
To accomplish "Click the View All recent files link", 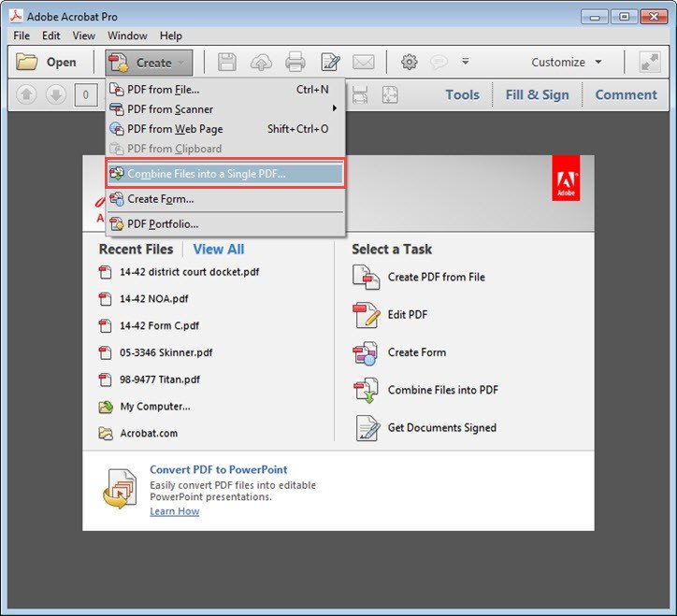I will (218, 250).
